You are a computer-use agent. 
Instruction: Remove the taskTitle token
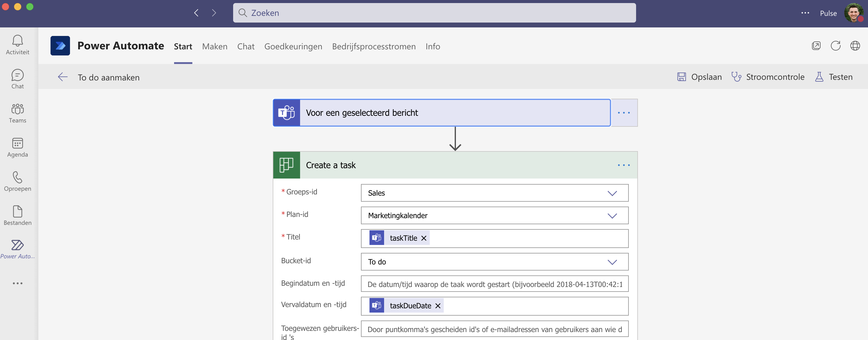[424, 238]
